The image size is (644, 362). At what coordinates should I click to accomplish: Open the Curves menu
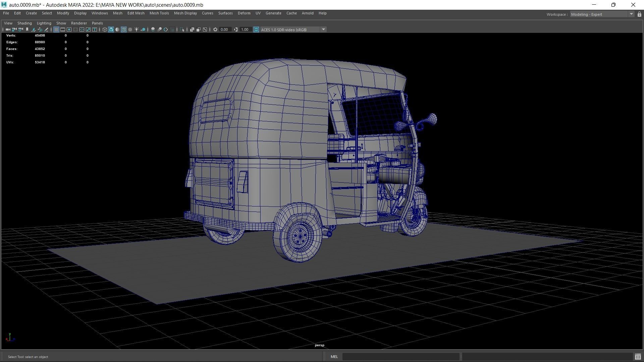click(208, 13)
